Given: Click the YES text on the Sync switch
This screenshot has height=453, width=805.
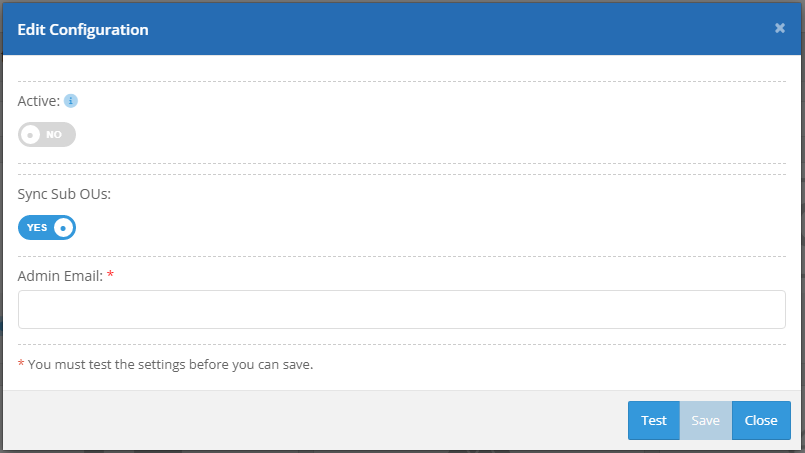Looking at the screenshot, I should coord(37,228).
